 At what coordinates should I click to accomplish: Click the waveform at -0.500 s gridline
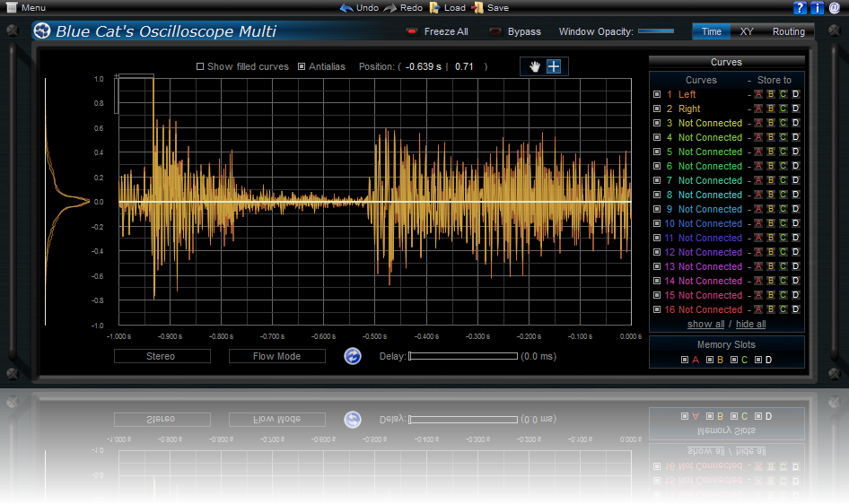[374, 202]
